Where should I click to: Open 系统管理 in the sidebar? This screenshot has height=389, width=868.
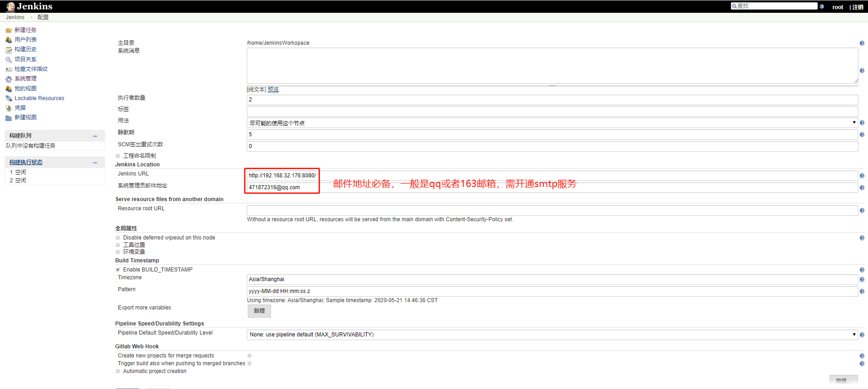[26, 79]
